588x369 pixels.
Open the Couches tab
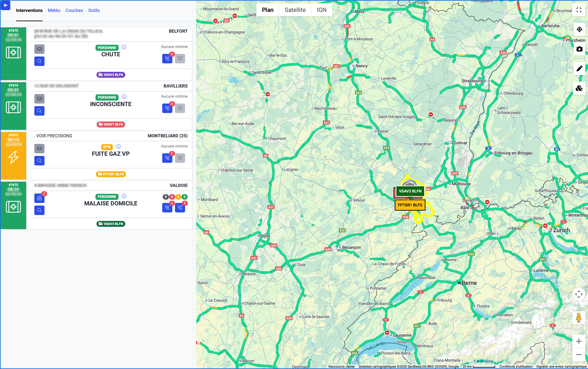(74, 10)
